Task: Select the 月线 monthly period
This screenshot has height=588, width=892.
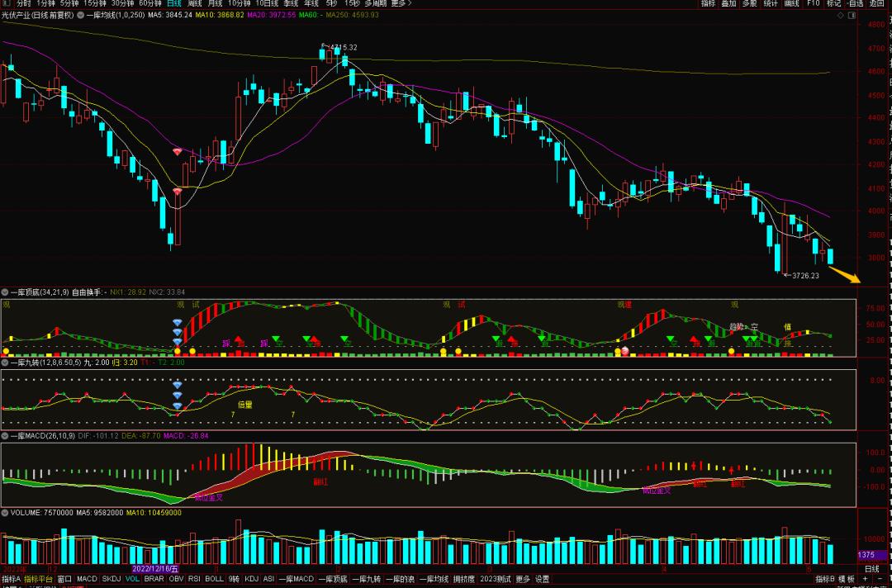Action: tap(215, 3)
